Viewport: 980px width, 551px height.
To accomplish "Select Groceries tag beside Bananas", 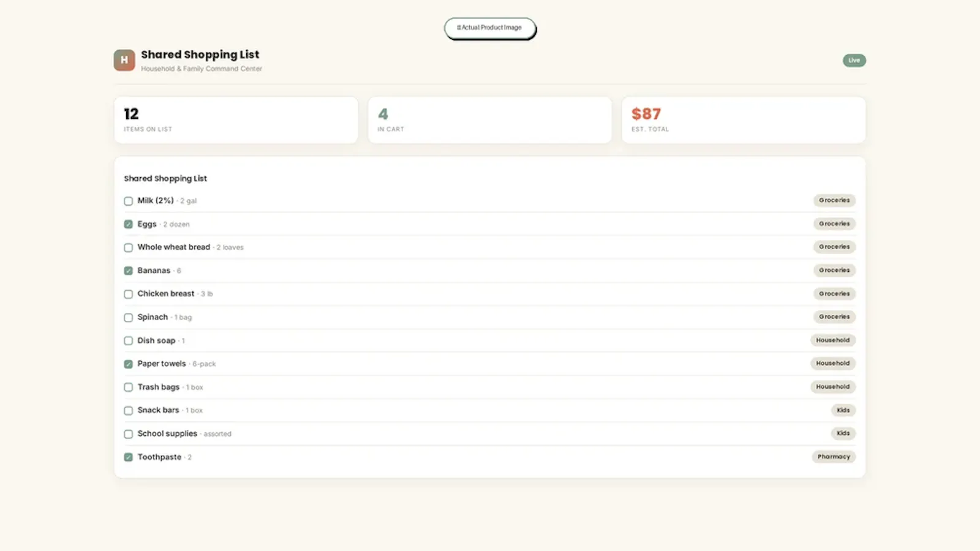I will (x=834, y=270).
